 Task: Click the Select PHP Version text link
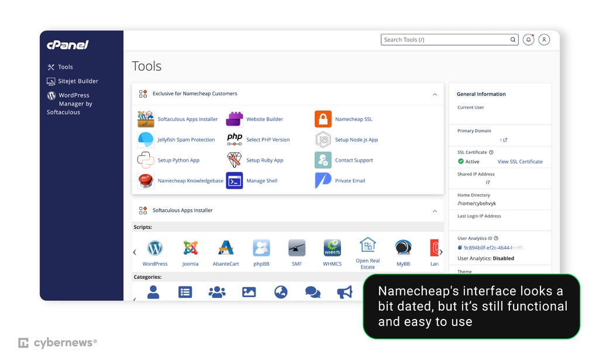pyautogui.click(x=268, y=140)
